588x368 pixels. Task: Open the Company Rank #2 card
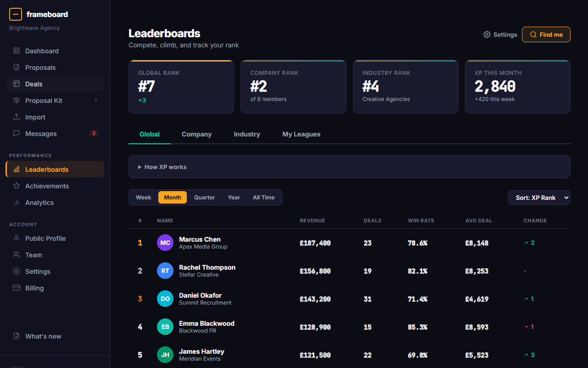click(x=293, y=86)
